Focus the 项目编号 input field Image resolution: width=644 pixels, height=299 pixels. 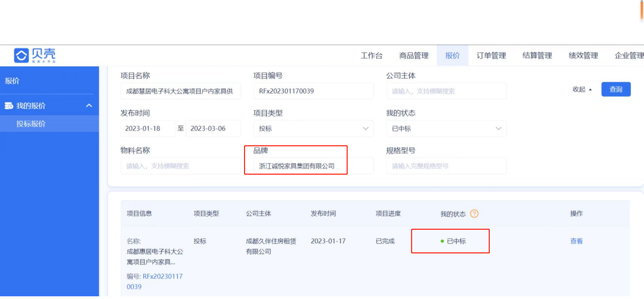pos(314,91)
